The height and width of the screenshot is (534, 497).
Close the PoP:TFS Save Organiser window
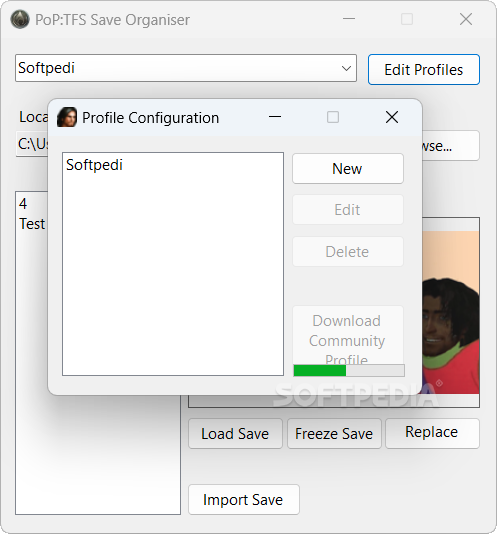point(466,19)
